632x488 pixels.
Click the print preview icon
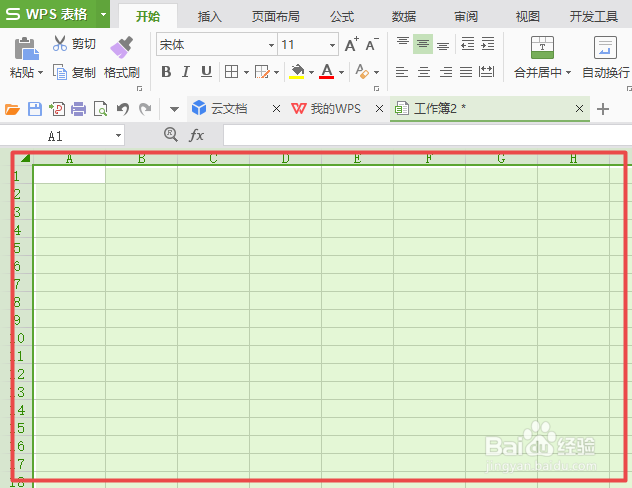tap(100, 109)
